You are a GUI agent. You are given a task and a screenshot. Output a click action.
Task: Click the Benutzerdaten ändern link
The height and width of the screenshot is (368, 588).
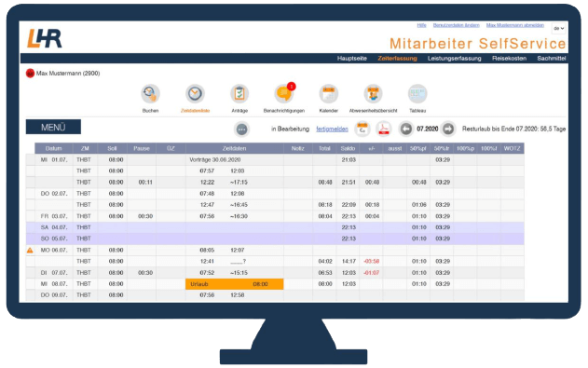456,25
